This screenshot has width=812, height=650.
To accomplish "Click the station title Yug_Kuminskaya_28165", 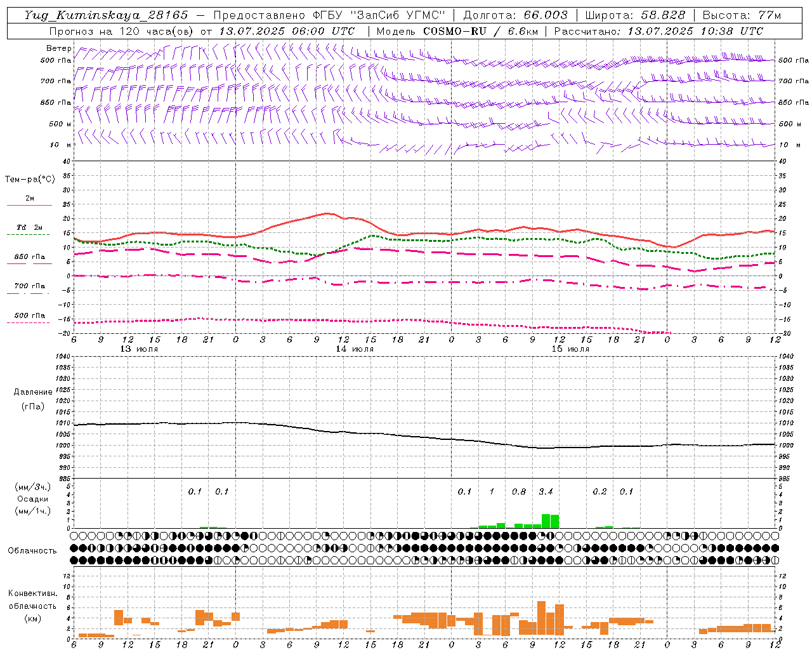I will [x=107, y=15].
